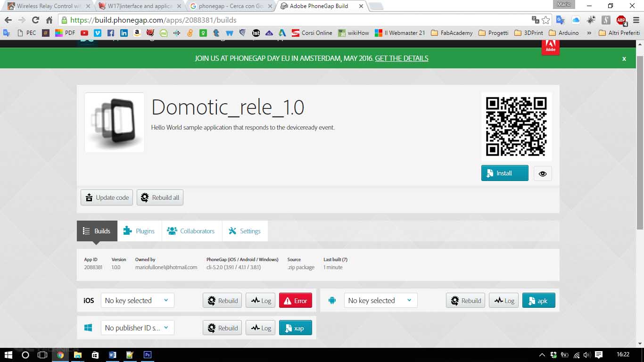Open the wikiHow bookmark
Image resolution: width=644 pixels, height=362 pixels.
pyautogui.click(x=353, y=33)
